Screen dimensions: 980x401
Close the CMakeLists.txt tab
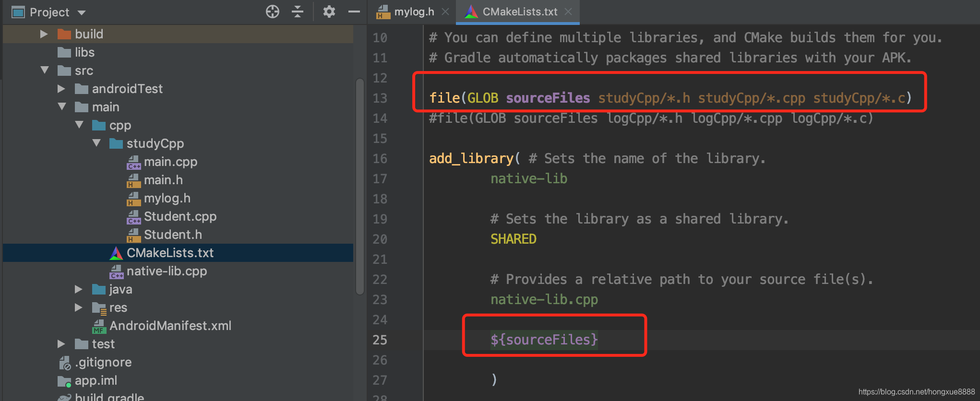568,12
